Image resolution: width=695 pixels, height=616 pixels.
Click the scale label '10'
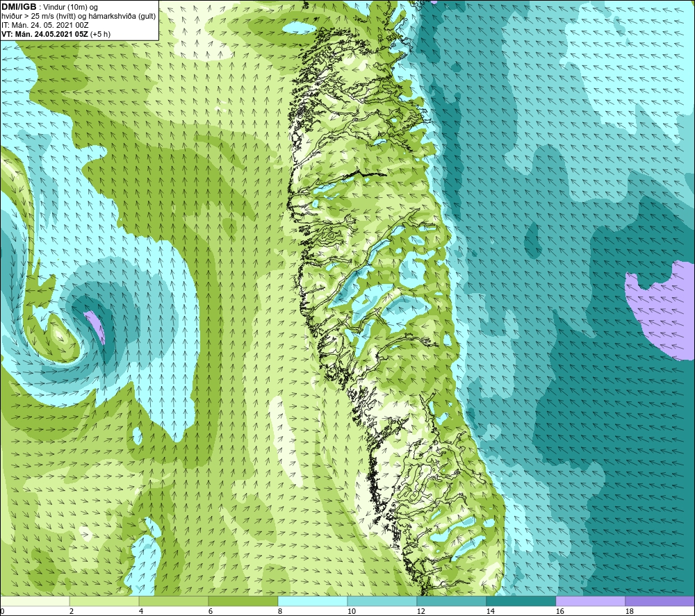(x=352, y=611)
